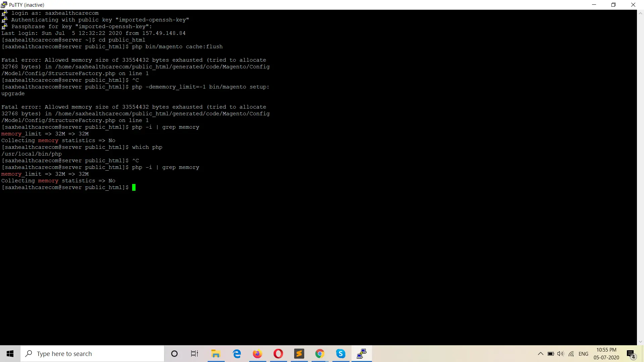Open the Windows Start menu
The width and height of the screenshot is (644, 362).
tap(10, 354)
